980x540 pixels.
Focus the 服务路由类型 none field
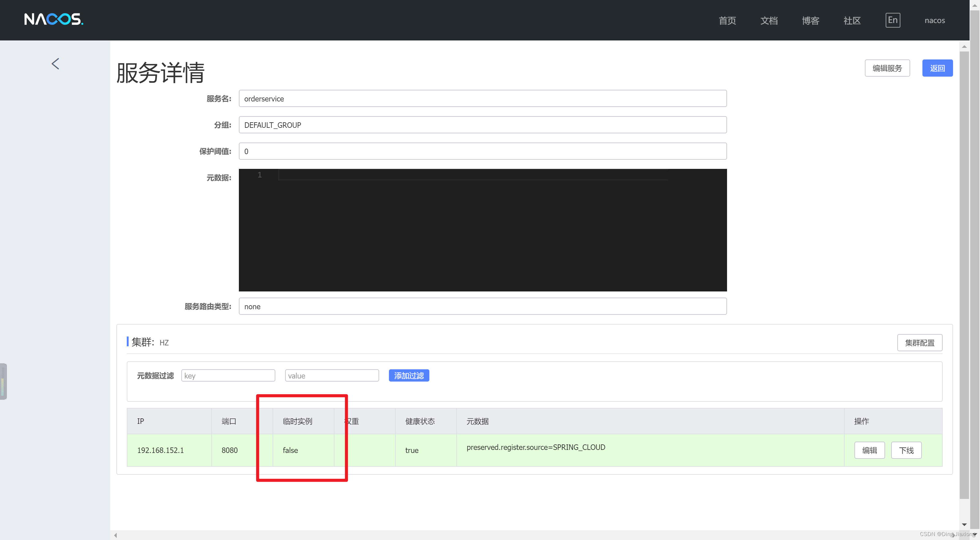[x=482, y=306]
